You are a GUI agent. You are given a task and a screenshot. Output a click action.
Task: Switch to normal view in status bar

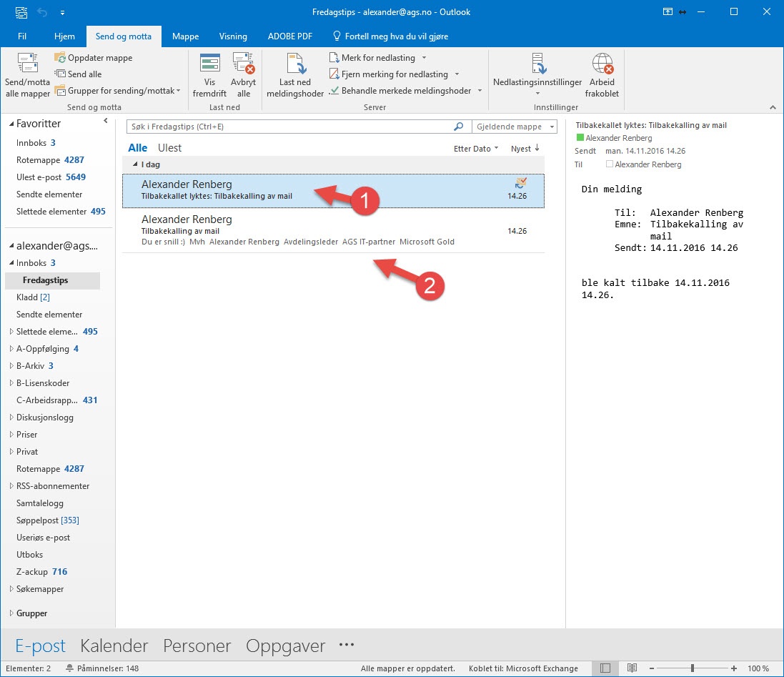pos(605,668)
